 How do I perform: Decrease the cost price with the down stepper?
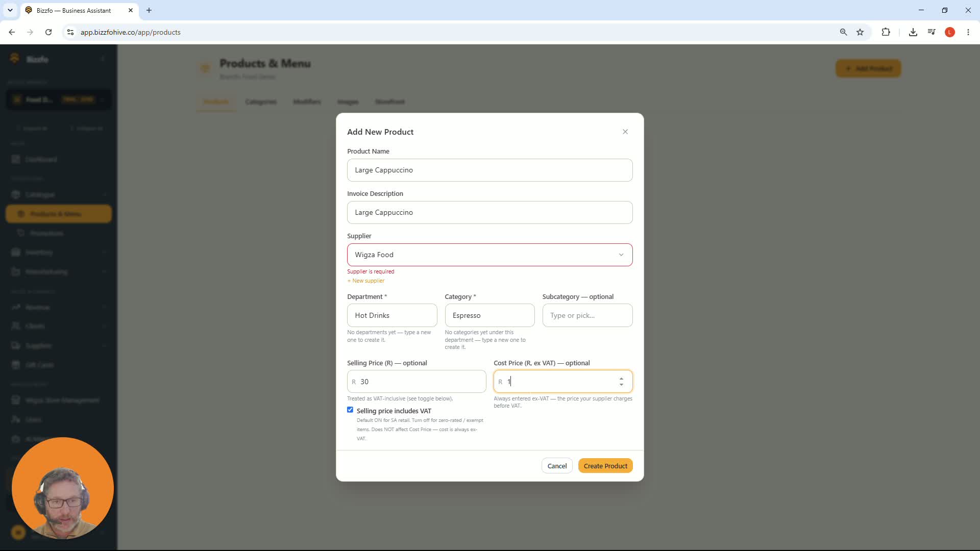pyautogui.click(x=621, y=385)
